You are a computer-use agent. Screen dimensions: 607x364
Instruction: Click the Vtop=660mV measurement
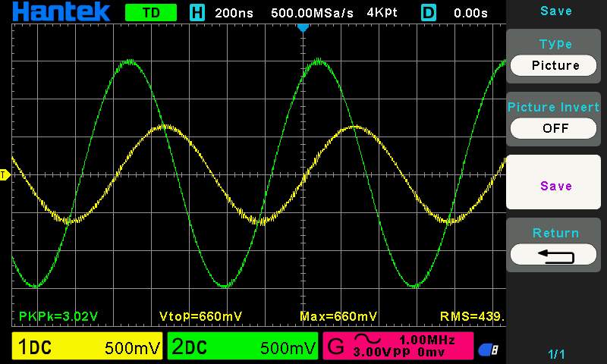tap(200, 316)
